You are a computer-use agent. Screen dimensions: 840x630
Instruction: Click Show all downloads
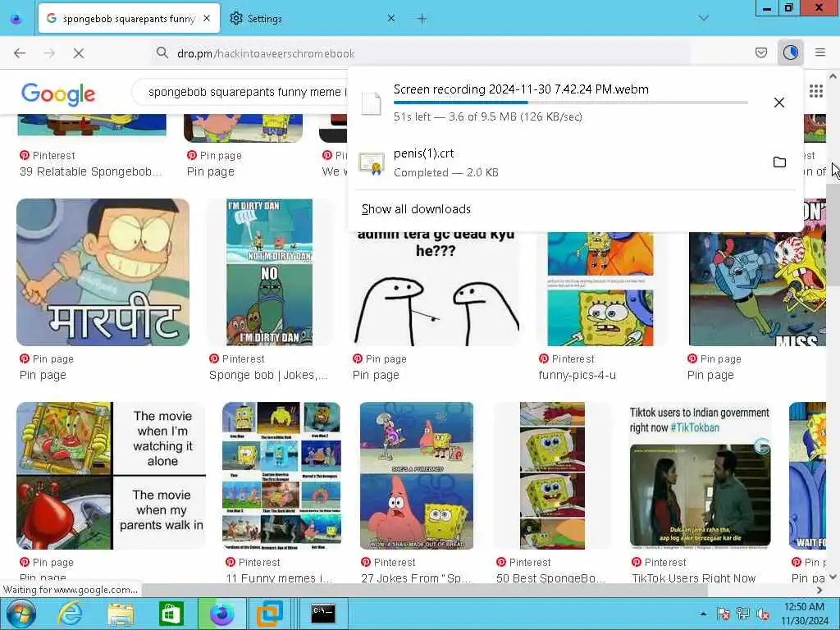[416, 209]
